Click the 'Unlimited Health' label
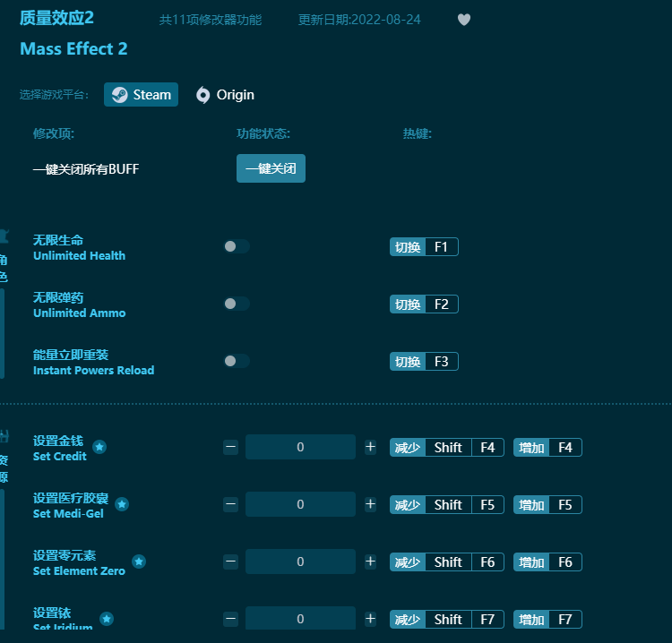 (79, 256)
